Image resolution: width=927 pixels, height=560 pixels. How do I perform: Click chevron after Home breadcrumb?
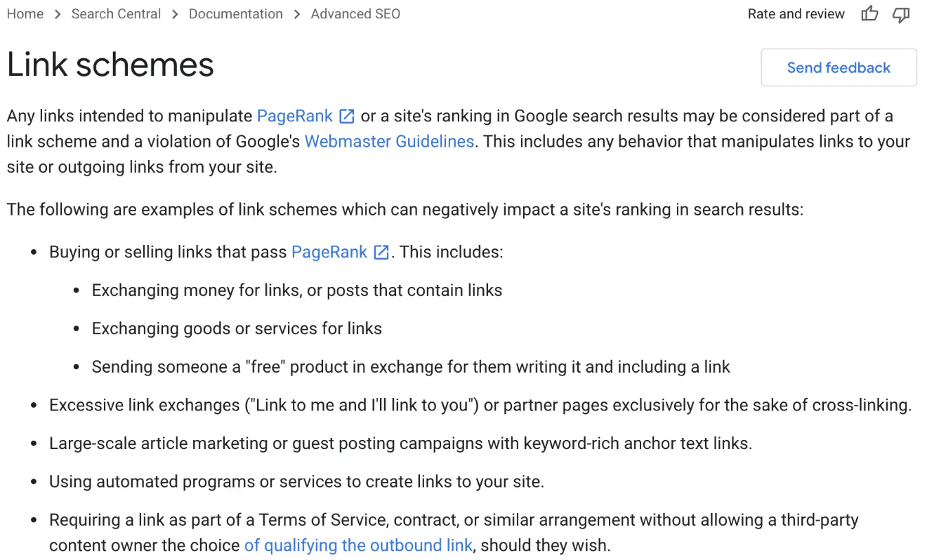(x=58, y=14)
